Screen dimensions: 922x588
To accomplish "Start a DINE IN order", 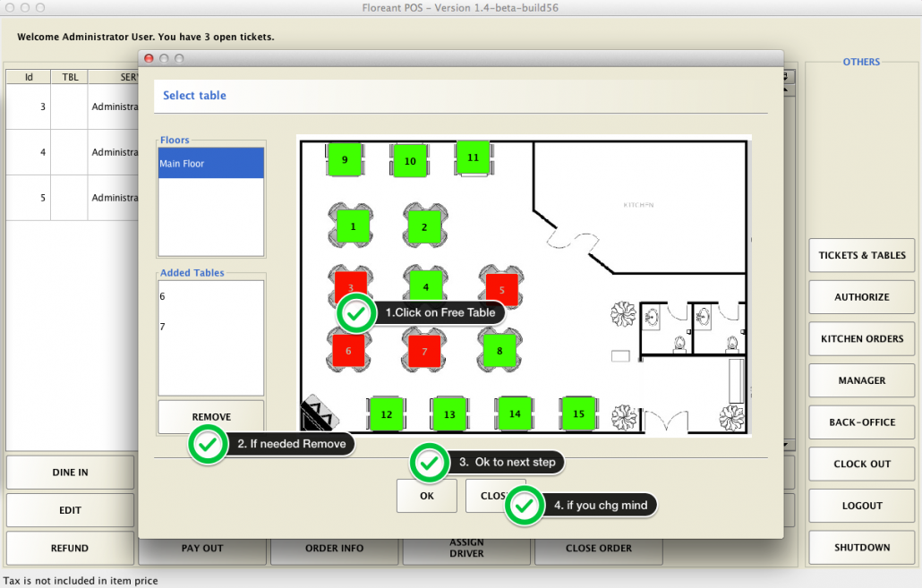I will click(x=70, y=473).
